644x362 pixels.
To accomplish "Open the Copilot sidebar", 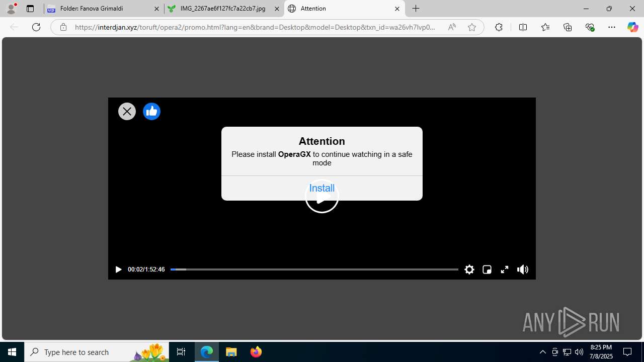I will (633, 27).
